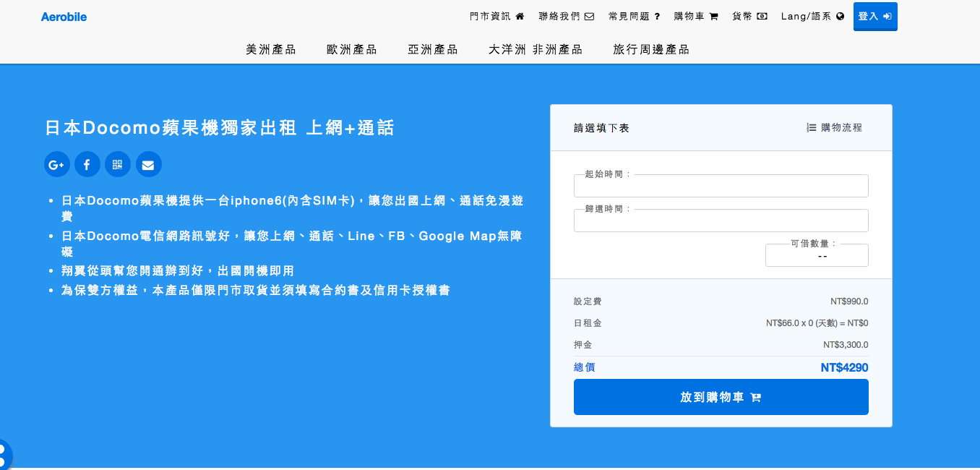Open the 貨幣 currency selector
The height and width of the screenshot is (470, 980).
[x=750, y=15]
